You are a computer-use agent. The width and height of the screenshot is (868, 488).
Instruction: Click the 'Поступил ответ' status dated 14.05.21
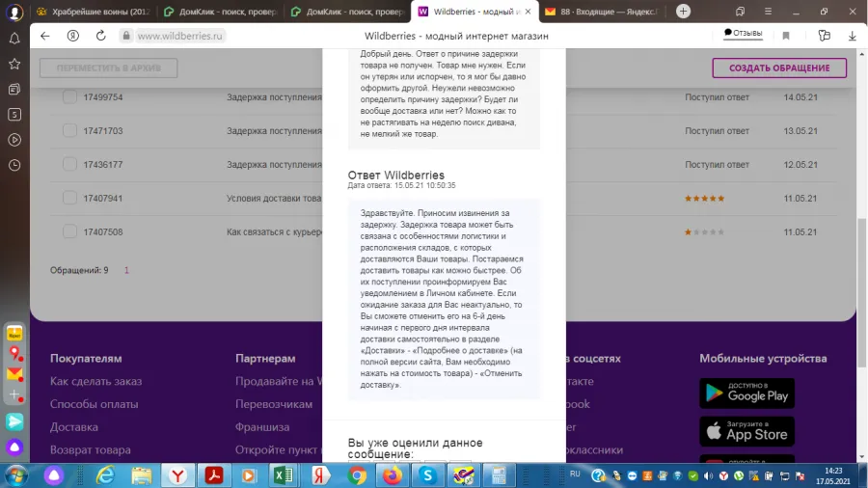coord(717,97)
